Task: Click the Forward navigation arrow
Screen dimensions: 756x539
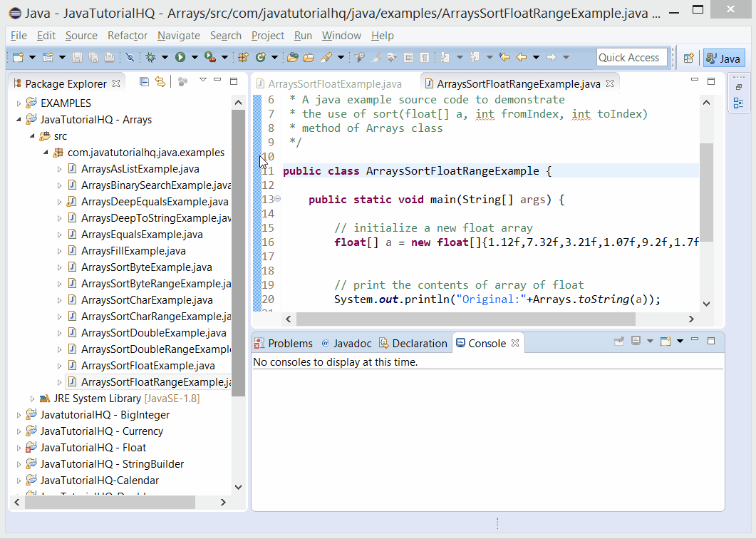Action: [x=551, y=58]
